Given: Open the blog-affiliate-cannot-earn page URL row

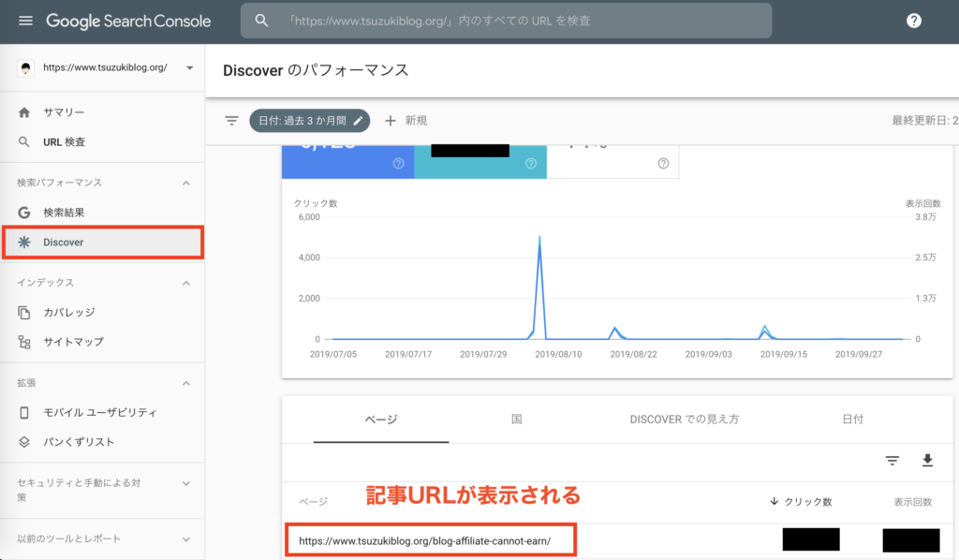Looking at the screenshot, I should 425,540.
